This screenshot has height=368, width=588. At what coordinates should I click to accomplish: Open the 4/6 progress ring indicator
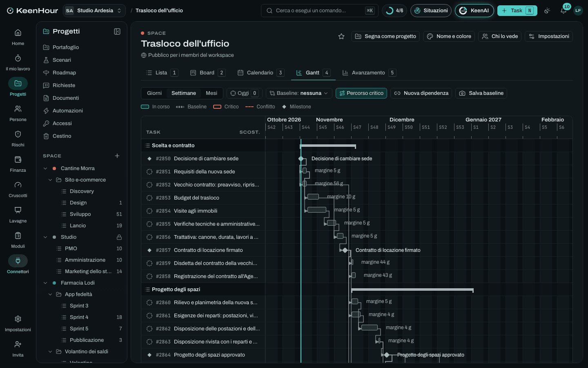click(x=394, y=11)
